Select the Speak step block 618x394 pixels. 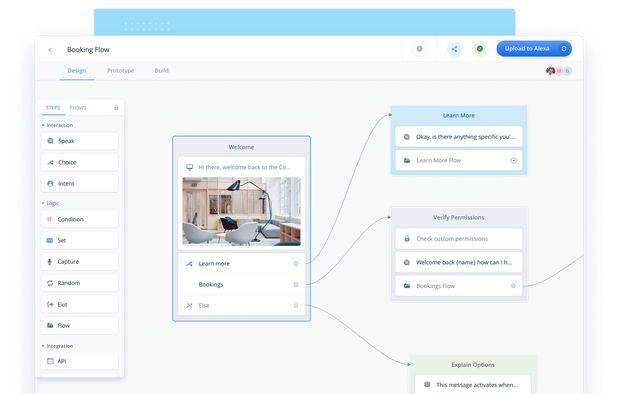pos(79,141)
